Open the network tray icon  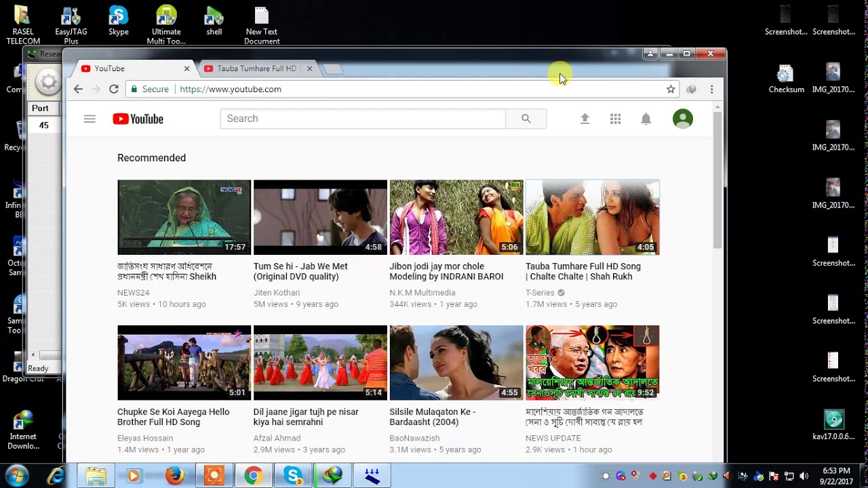coord(789,476)
